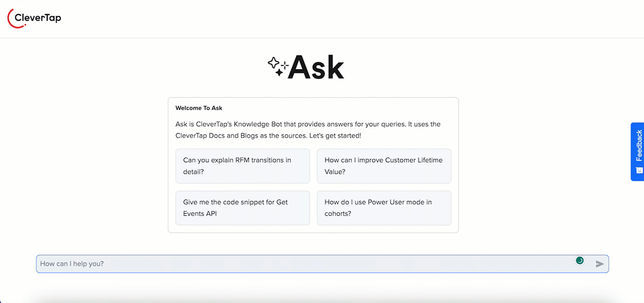Screen dimensions: 644x303
Task: Click the sparkle stars icon beside Ask
Action: (277, 67)
